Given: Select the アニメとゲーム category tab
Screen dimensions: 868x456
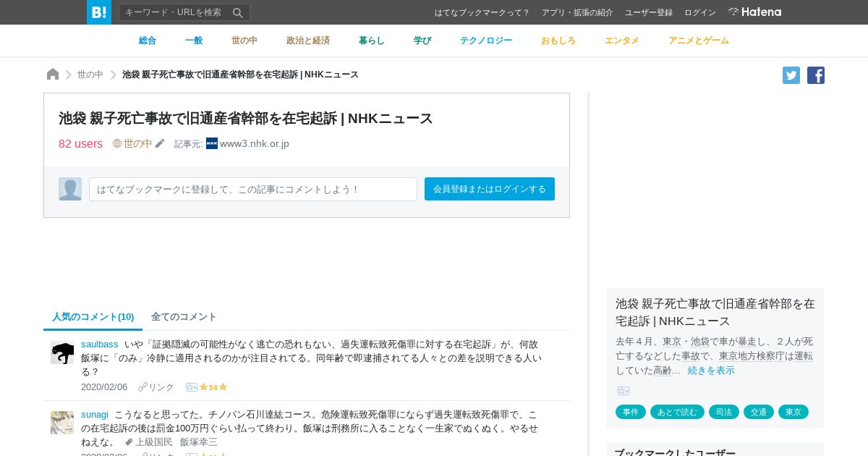Looking at the screenshot, I should tap(699, 41).
